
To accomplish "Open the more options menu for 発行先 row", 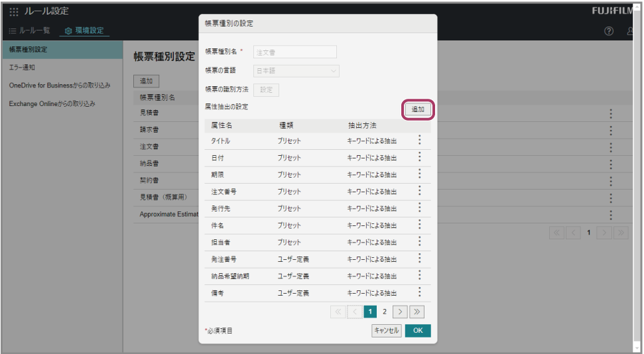I will (x=419, y=207).
